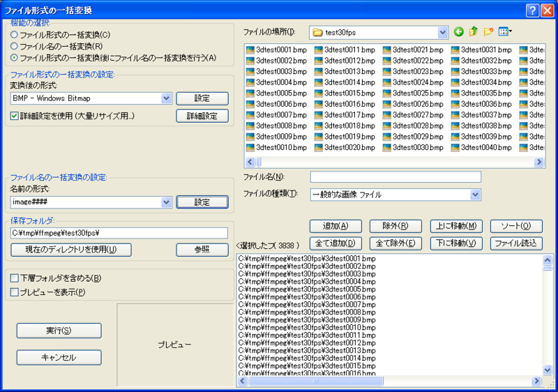Click file browser horizontal scrollbar left arrow
This screenshot has width=558, height=392.
pos(250,163)
